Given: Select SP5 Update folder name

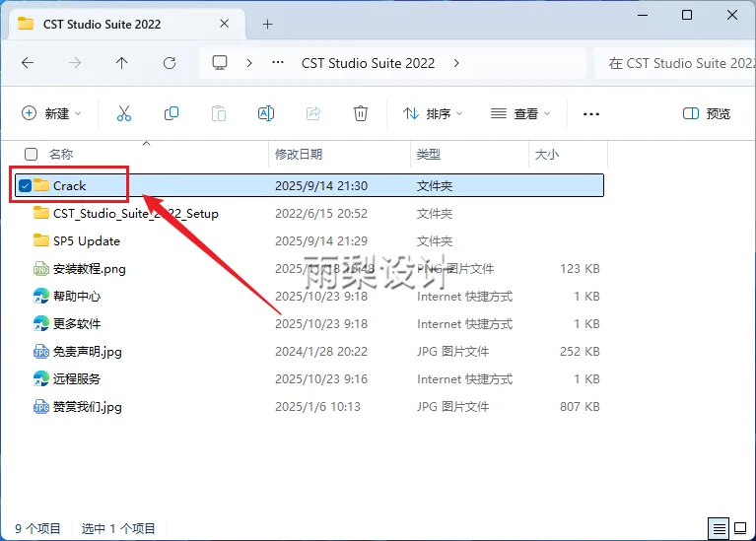Looking at the screenshot, I should pyautogui.click(x=87, y=240).
